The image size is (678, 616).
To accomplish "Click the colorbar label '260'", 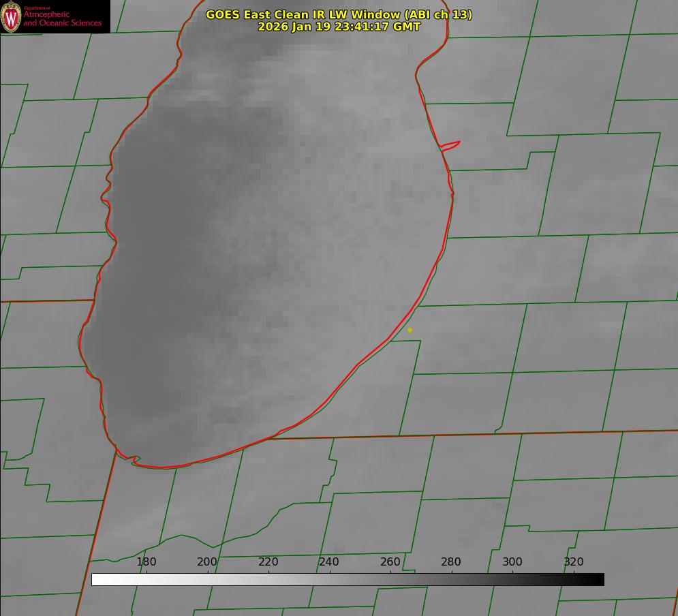I will (390, 561).
